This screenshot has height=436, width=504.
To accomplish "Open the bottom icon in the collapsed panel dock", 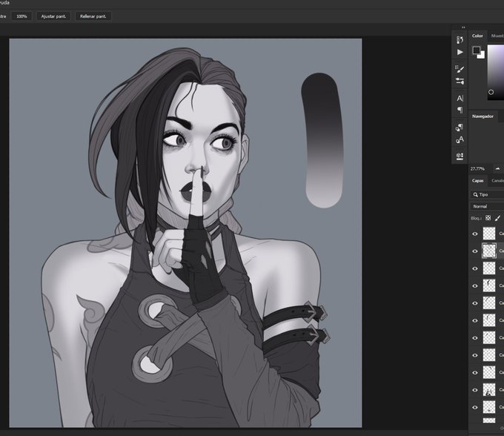I will (460, 156).
